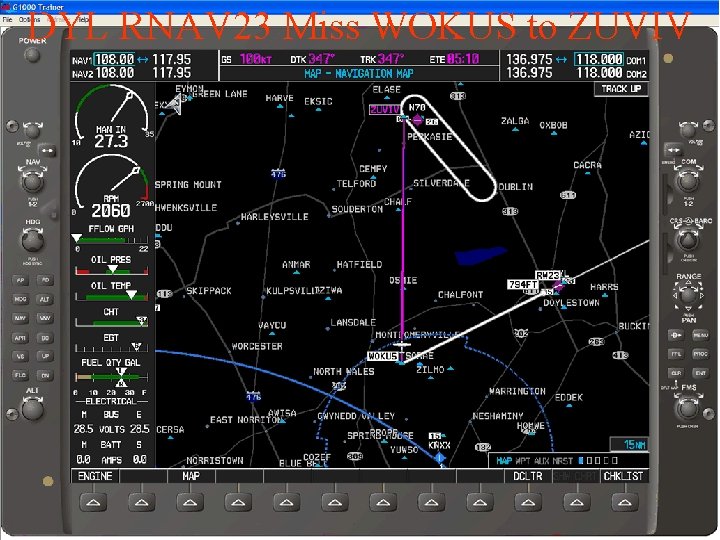This screenshot has width=720, height=540.
Task: Click the NAV frequency tuning knob
Action: pos(32,181)
